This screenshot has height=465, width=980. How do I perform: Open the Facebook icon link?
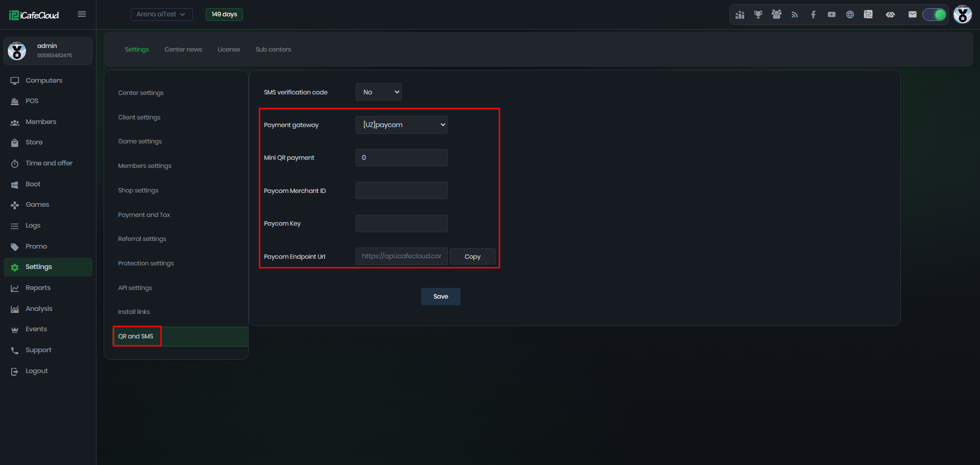tap(813, 14)
